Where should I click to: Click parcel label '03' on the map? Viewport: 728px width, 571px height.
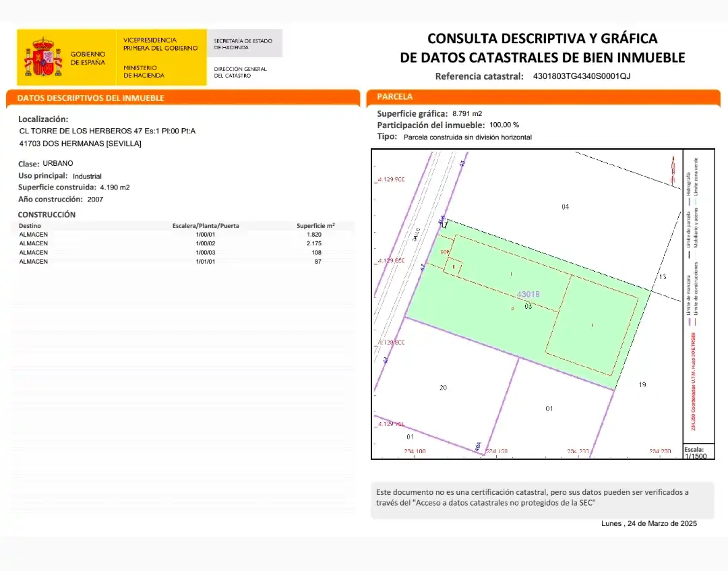pyautogui.click(x=528, y=306)
